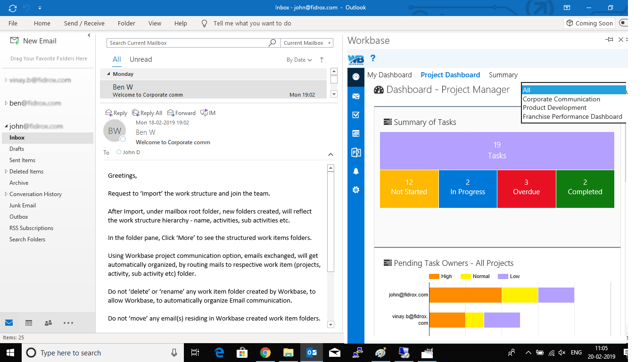Viewport: 644px width, 362px height.
Task: Open the Folder ribbon tab
Action: click(x=126, y=23)
